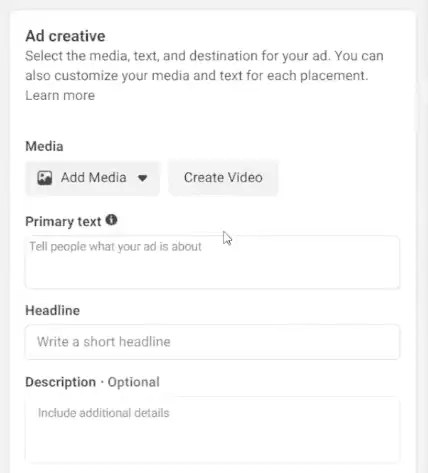Select the Primary text label
Image resolution: width=428 pixels, height=473 pixels.
pos(63,222)
